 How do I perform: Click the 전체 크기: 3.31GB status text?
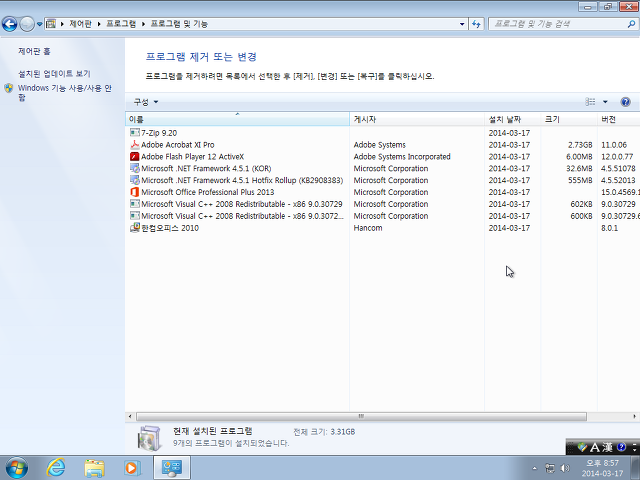[x=324, y=431]
